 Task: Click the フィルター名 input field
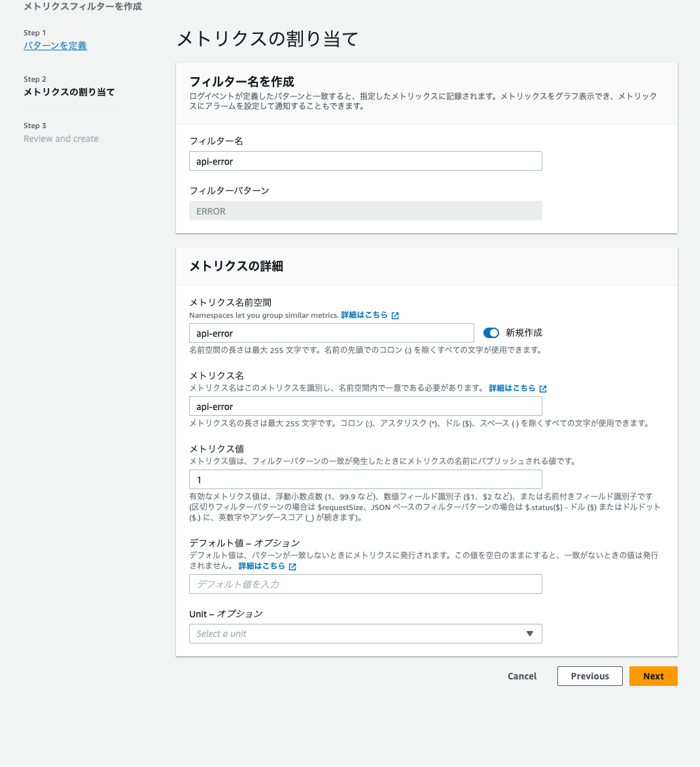[x=365, y=161]
